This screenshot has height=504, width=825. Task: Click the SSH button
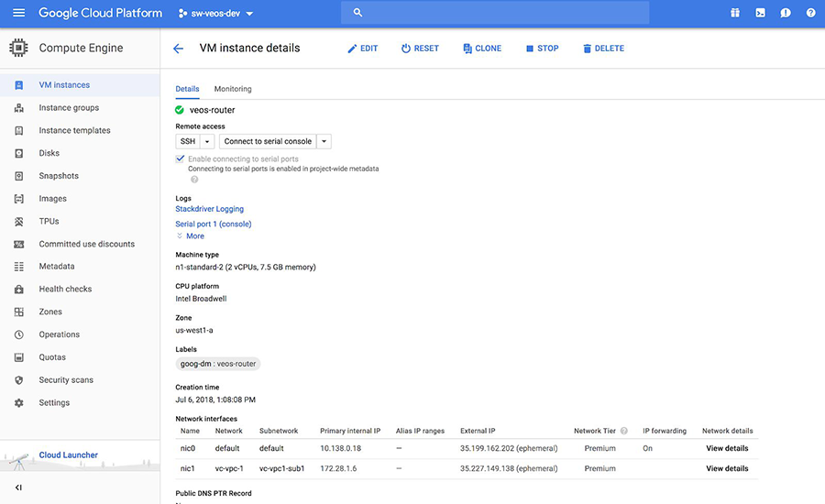click(x=188, y=141)
